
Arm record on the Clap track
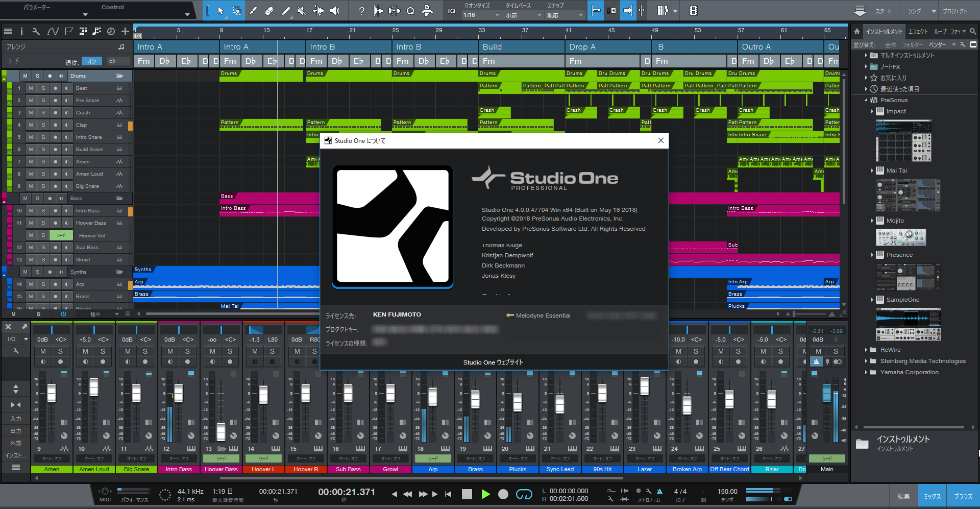pyautogui.click(x=55, y=125)
